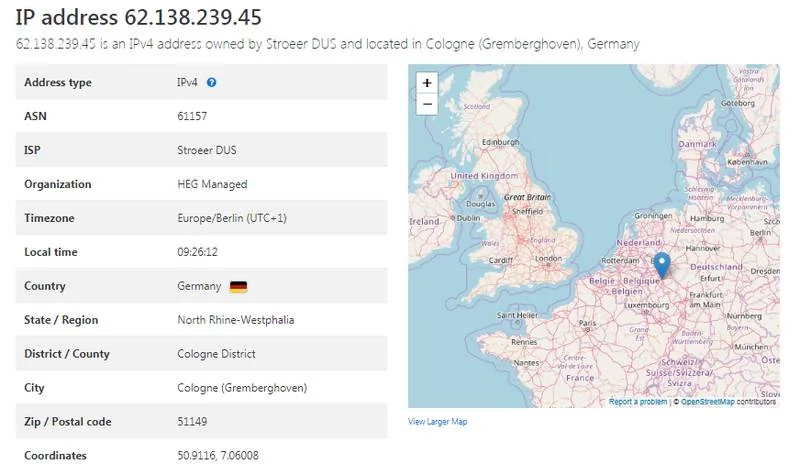Select the organization value HEG Managed
800x475 pixels.
pyautogui.click(x=211, y=184)
